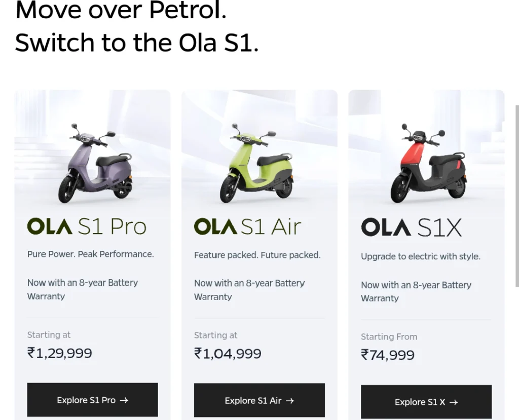Click the Explore S1 Pro button
The image size is (519, 420).
pos(92,400)
